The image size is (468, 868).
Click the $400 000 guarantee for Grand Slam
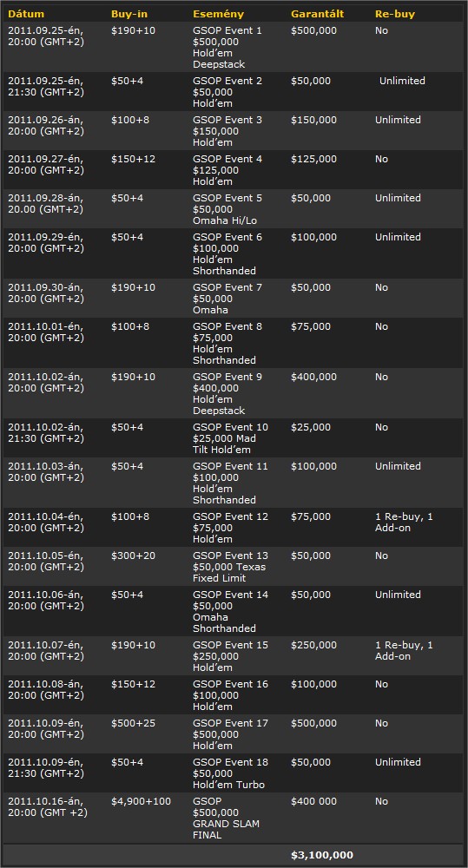[x=313, y=801]
